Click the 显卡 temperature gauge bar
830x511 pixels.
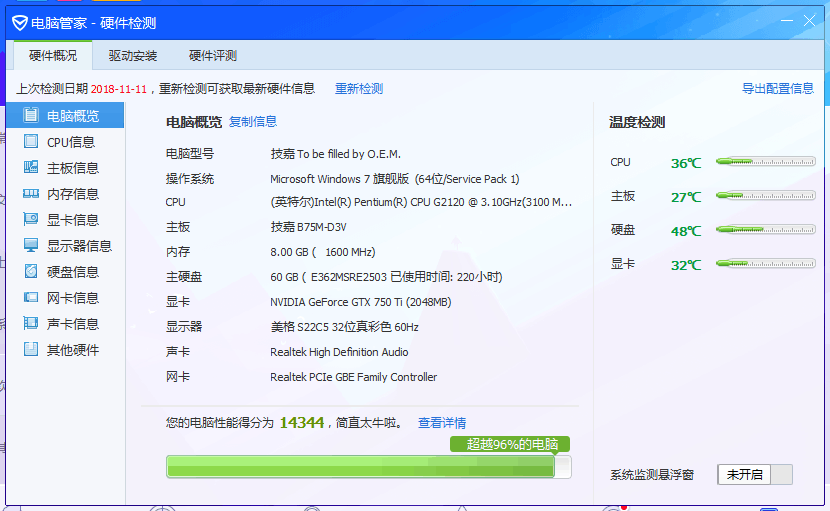click(765, 263)
